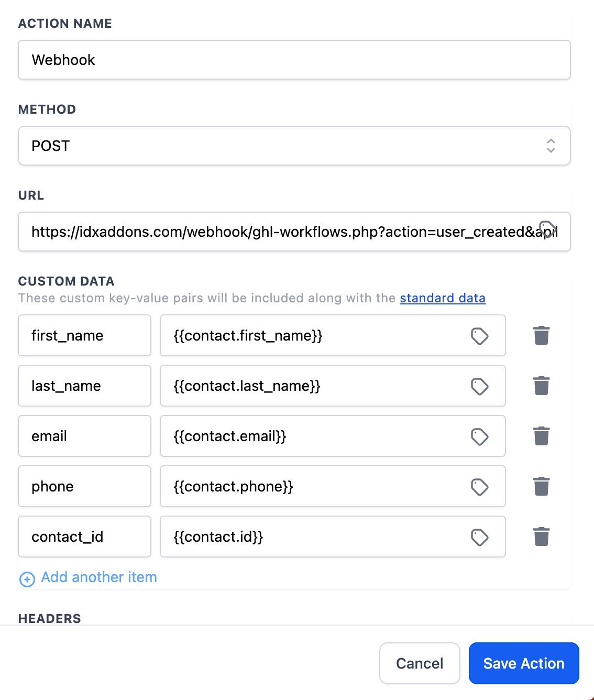594x700 pixels.
Task: Click the Save Action button
Action: pos(523,663)
